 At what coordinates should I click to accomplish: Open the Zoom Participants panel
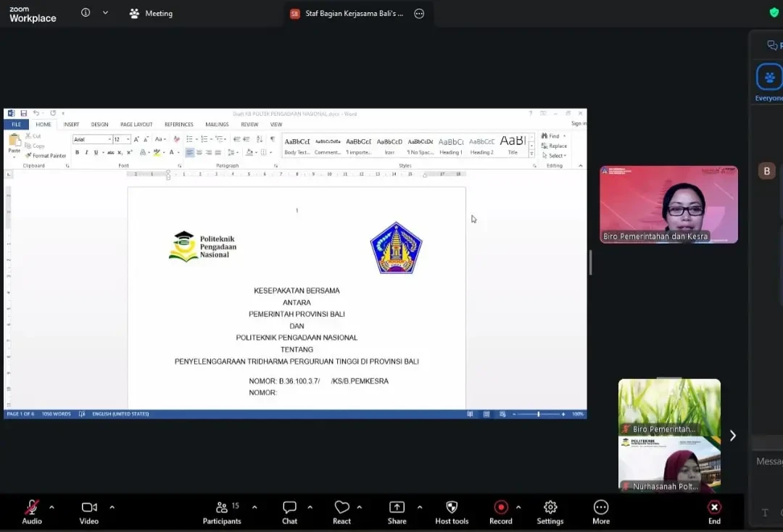coord(222,512)
